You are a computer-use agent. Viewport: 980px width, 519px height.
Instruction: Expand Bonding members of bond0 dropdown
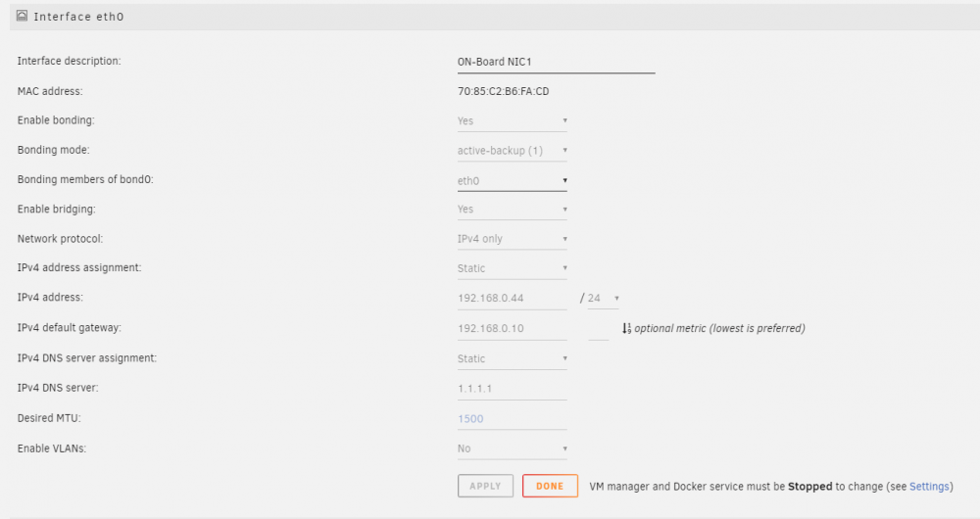[x=512, y=180]
